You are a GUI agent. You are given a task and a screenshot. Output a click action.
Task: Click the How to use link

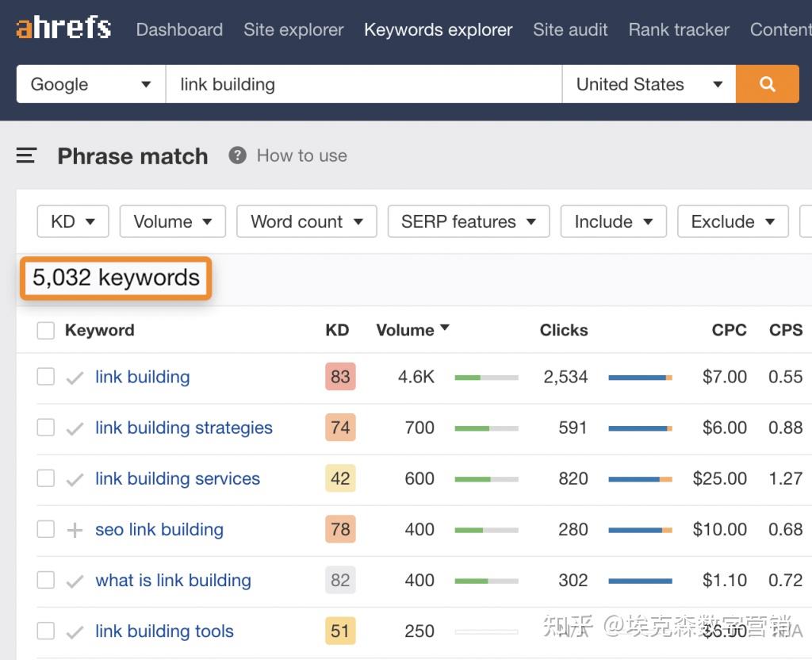coord(302,155)
